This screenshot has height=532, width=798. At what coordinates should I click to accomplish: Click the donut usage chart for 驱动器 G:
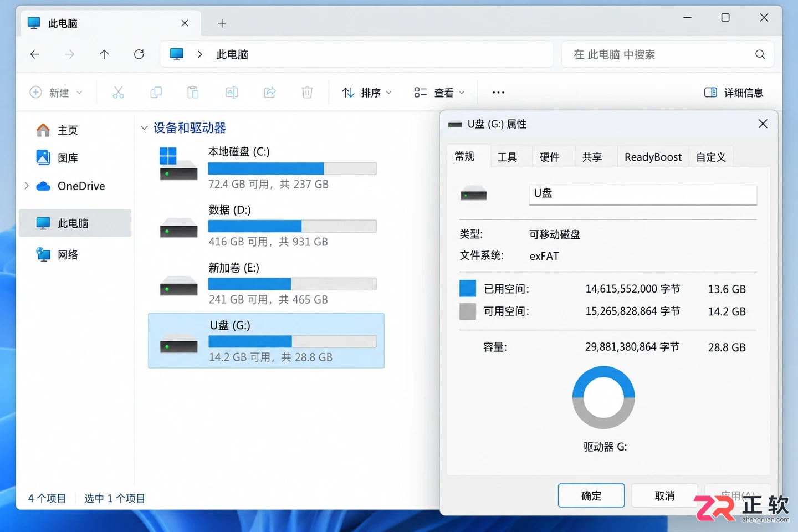click(x=603, y=397)
